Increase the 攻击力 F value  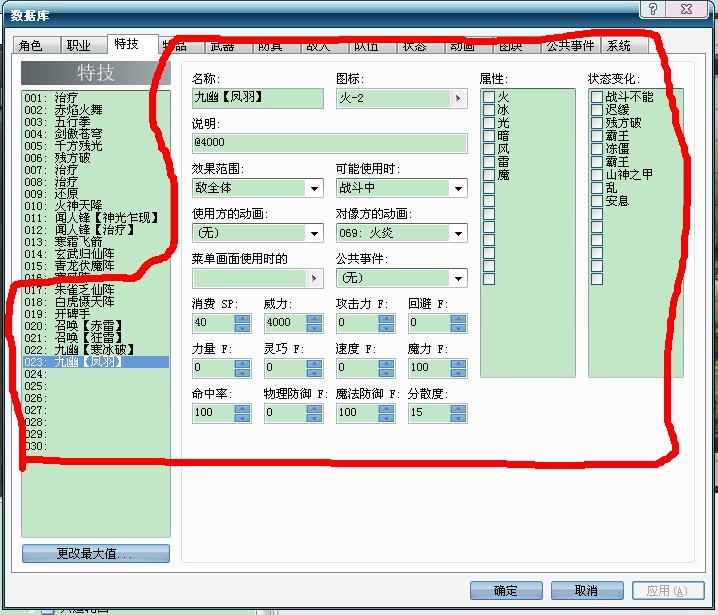pos(386,318)
